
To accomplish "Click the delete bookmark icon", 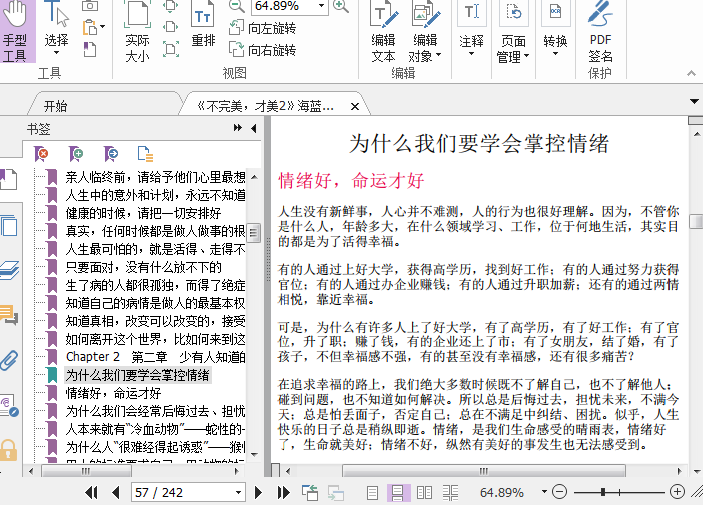I will click(41, 154).
